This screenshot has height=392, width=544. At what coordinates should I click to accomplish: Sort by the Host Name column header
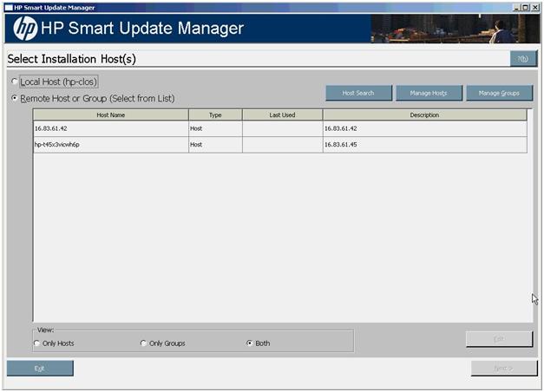click(x=110, y=114)
